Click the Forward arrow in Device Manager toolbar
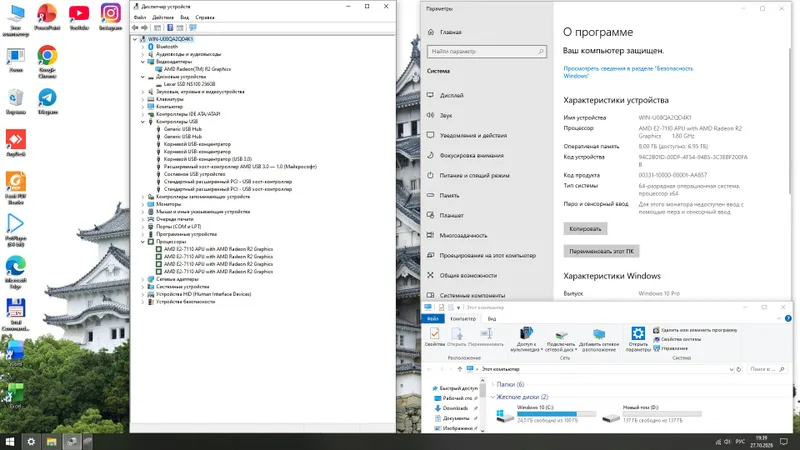The width and height of the screenshot is (800, 450). point(144,28)
